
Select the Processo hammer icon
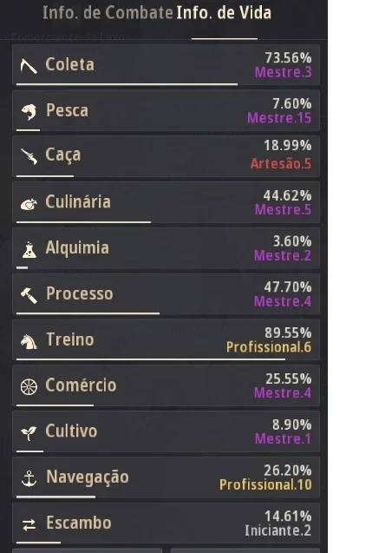tap(29, 295)
